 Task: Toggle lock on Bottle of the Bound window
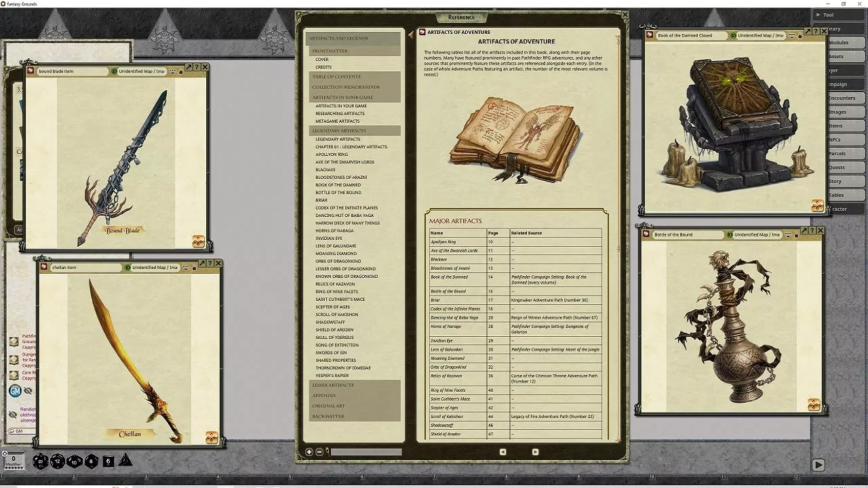pos(797,235)
